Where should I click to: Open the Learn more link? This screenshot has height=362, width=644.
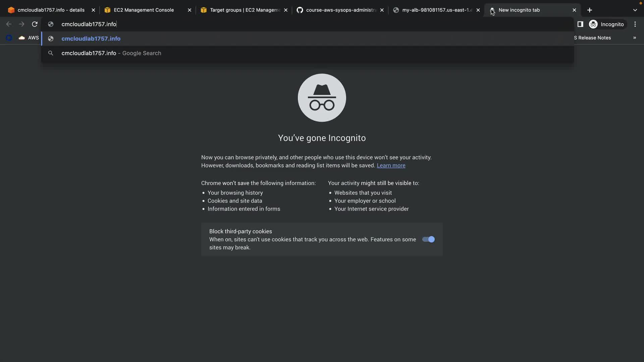point(391,166)
